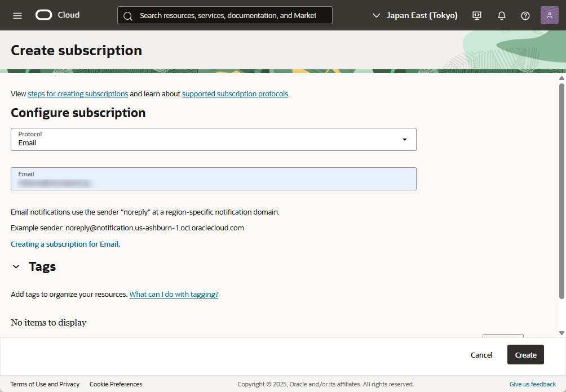Open 'What can I do with tagging?' link
This screenshot has width=566, height=392.
tap(174, 295)
